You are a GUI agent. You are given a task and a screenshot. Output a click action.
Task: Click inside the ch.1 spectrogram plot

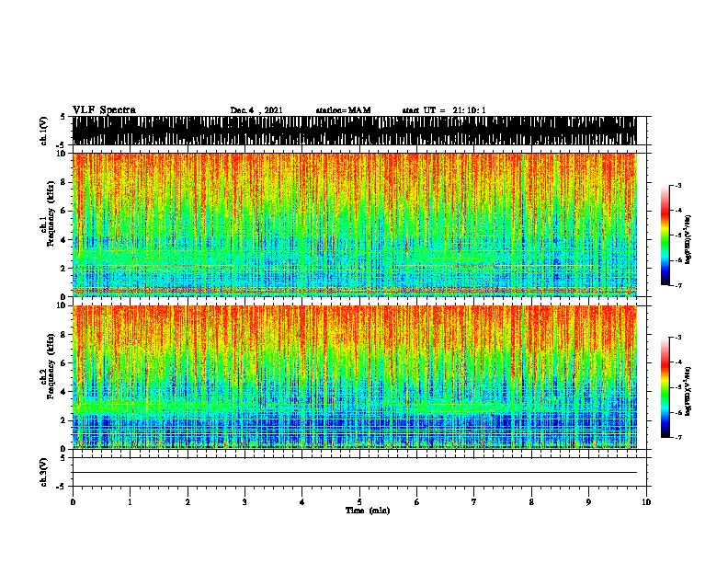355,224
